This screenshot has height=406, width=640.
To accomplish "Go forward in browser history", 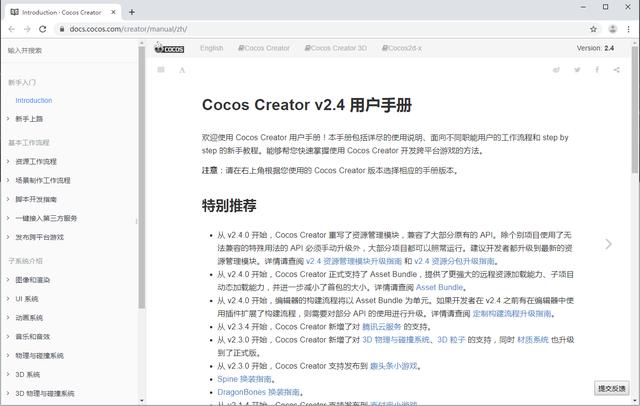I will [27, 29].
